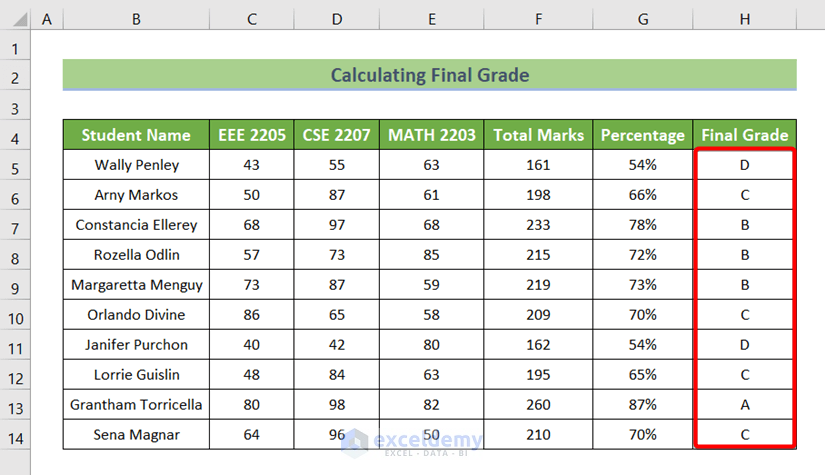Image resolution: width=825 pixels, height=475 pixels.
Task: Click the Total Marks header cell
Action: [538, 135]
